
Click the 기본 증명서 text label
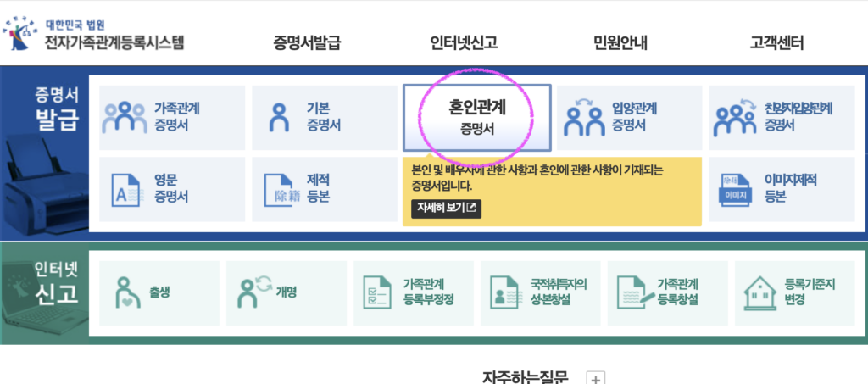point(323,117)
